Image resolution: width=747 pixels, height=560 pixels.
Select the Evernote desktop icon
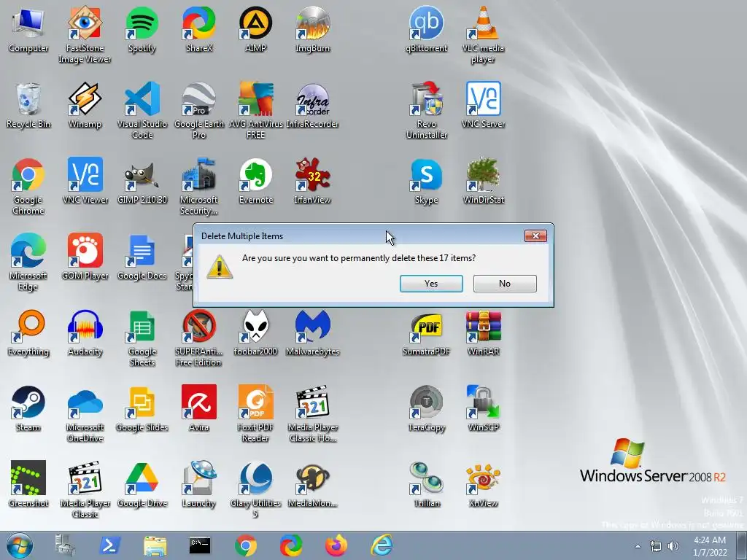(x=255, y=181)
